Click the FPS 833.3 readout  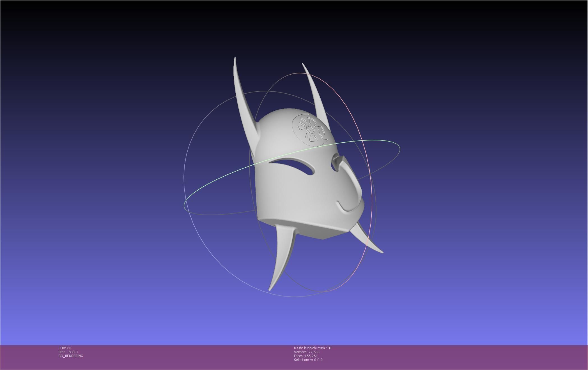click(68, 352)
